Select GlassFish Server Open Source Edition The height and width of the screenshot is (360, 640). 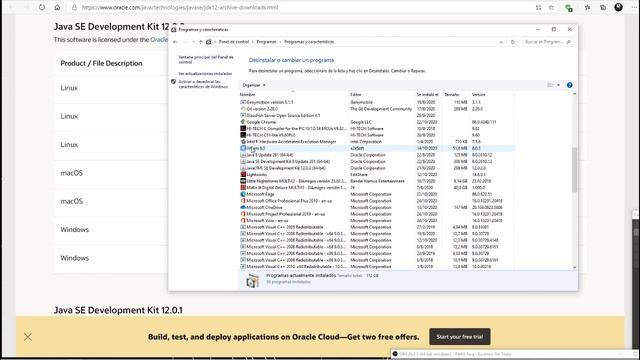click(x=377, y=115)
